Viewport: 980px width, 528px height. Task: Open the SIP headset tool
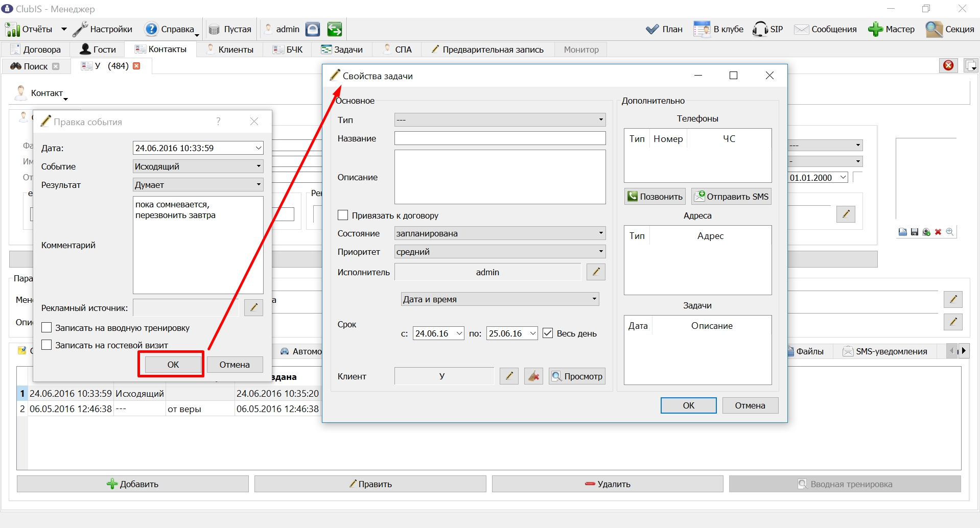(x=767, y=29)
